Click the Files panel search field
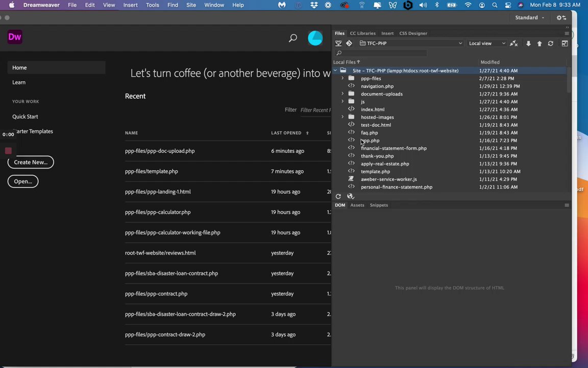Image resolution: width=588 pixels, height=368 pixels. pos(381,53)
